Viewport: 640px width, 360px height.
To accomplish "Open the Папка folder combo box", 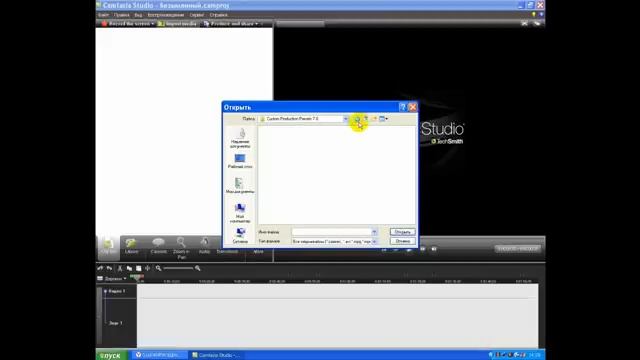I will 304,119.
